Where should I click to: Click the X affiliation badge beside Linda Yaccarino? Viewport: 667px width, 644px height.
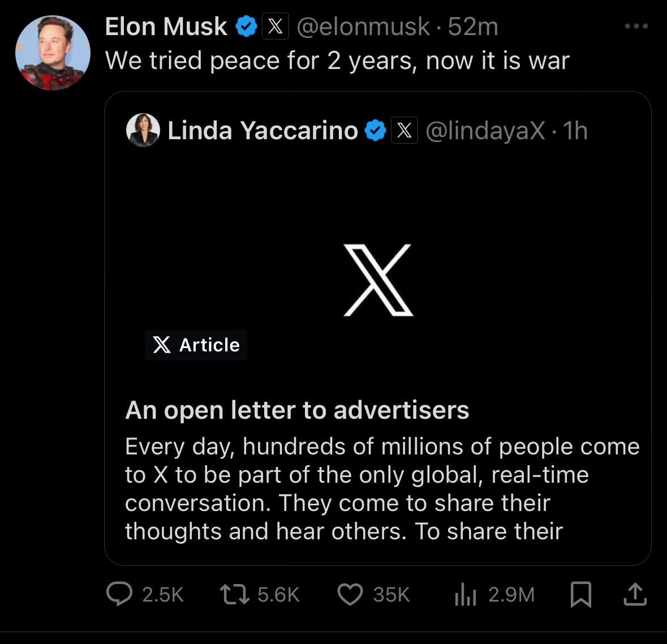404,131
